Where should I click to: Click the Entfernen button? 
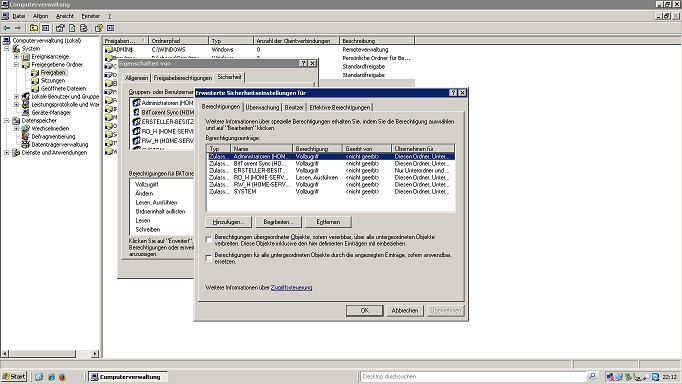(328, 222)
